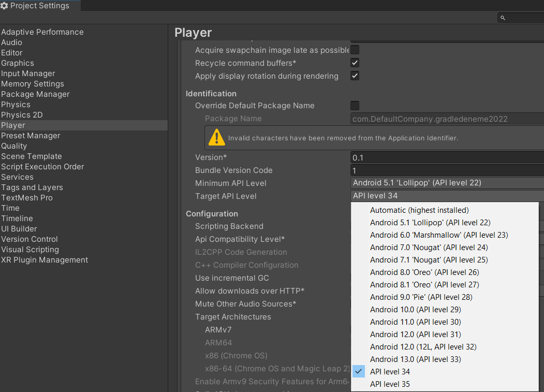This screenshot has height=392, width=544.
Task: Open Adaptive Performance settings
Action: [x=42, y=32]
